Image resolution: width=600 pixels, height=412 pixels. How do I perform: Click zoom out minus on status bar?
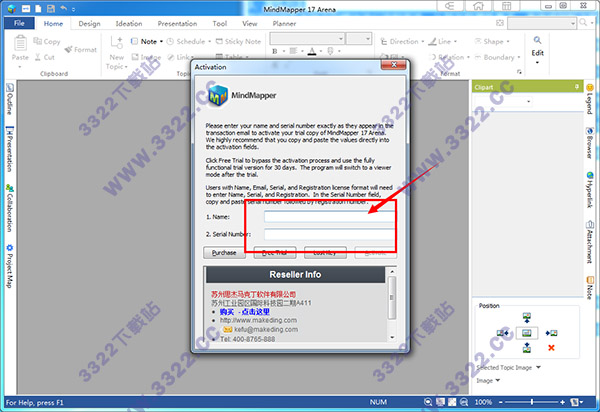[x=501, y=402]
